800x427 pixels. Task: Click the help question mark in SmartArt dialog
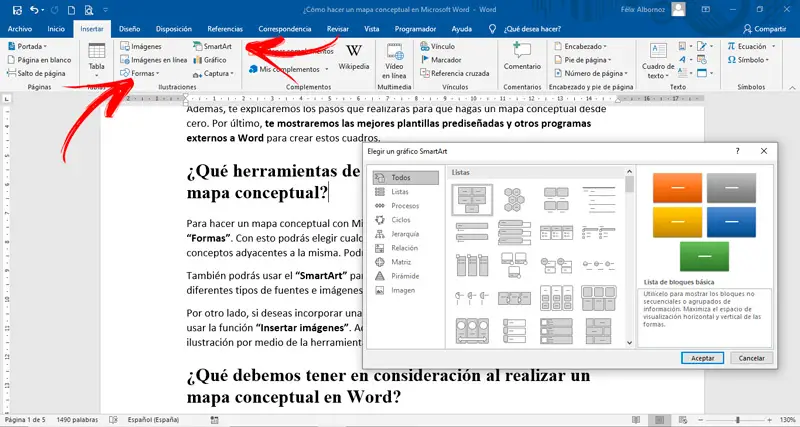pyautogui.click(x=737, y=151)
